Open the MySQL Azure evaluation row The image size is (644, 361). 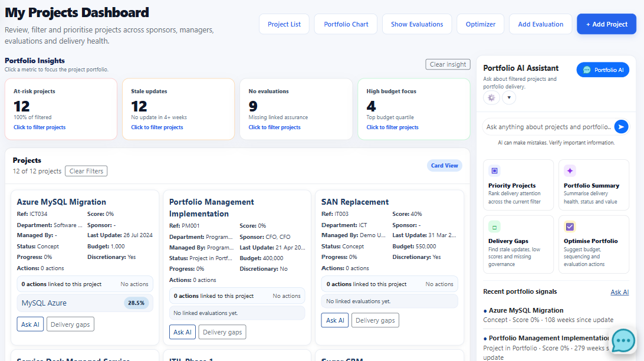(x=85, y=303)
